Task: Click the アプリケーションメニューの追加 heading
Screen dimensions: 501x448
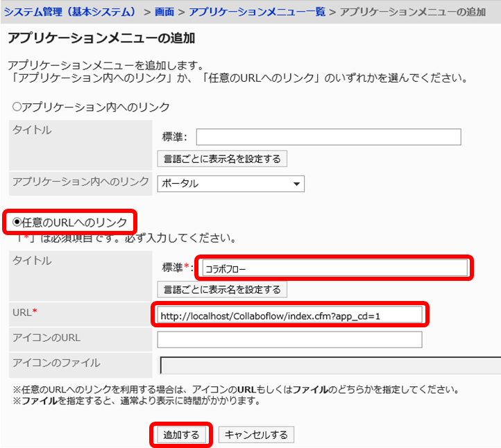Action: click(101, 38)
